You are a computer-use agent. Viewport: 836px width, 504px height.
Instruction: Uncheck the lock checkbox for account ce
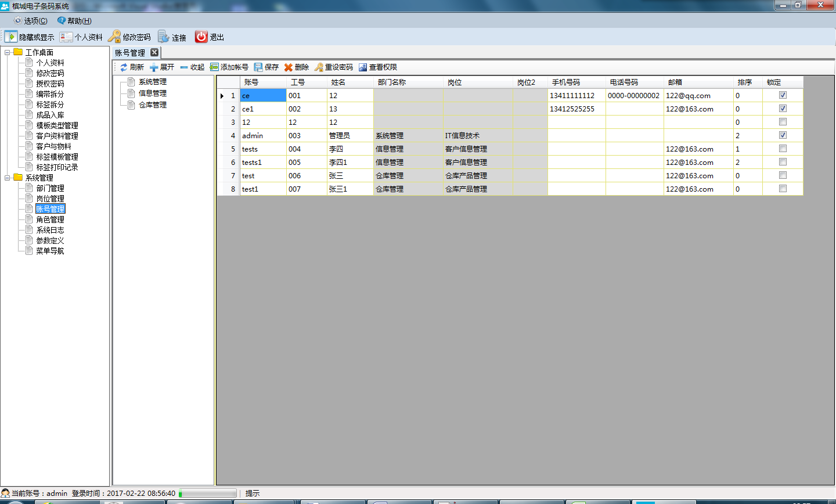click(783, 95)
